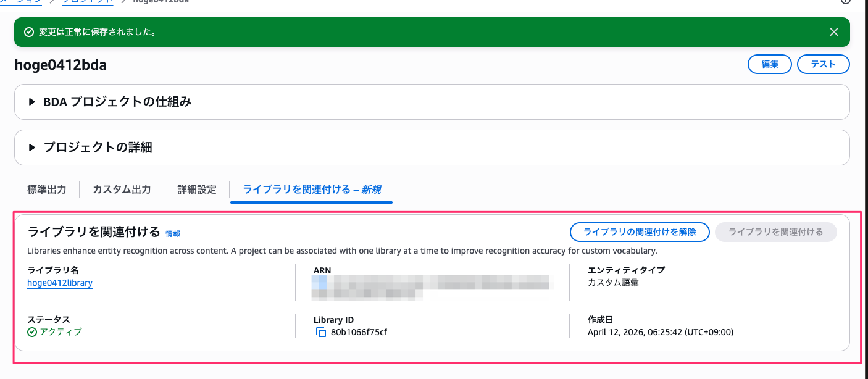868x379 pixels.
Task: Click the checkmark icon in success banner
Action: pyautogui.click(x=28, y=32)
